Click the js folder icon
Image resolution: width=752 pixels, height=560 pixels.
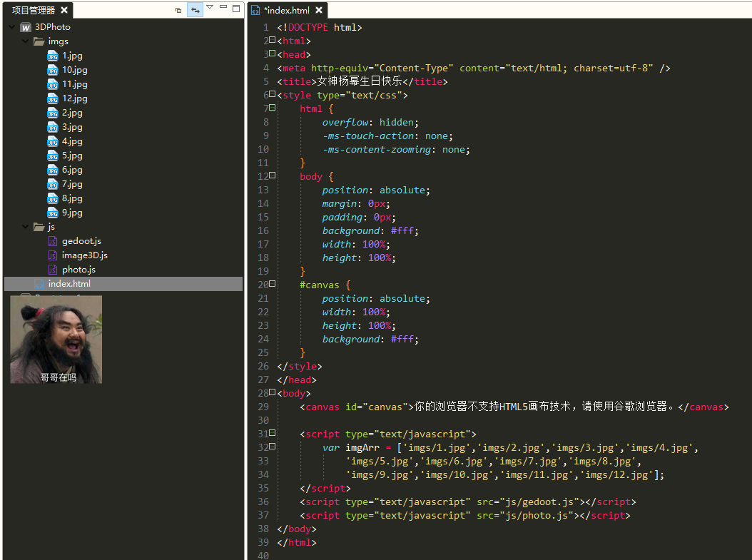tap(39, 227)
